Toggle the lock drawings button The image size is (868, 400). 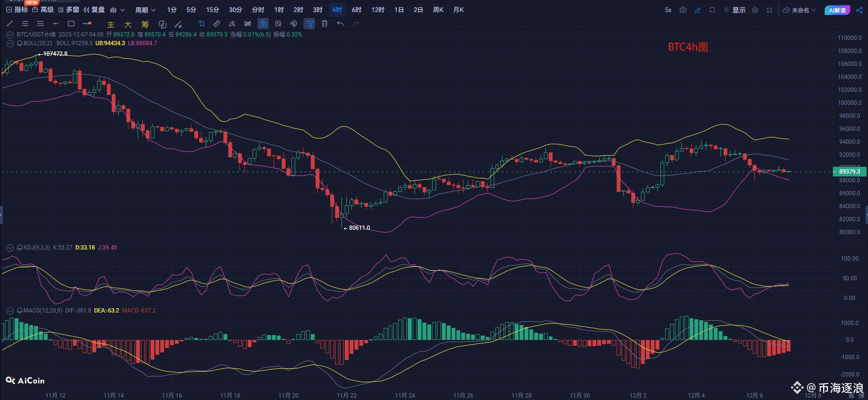263,24
